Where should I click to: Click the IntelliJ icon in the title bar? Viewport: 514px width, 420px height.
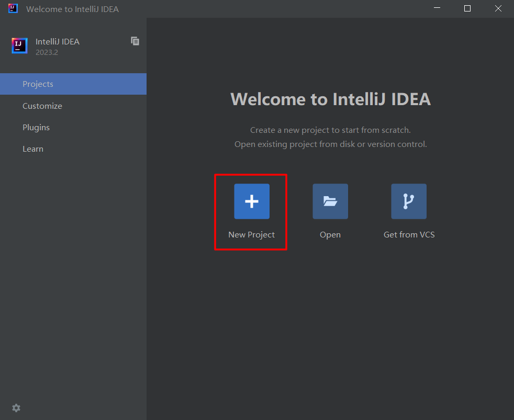(13, 8)
